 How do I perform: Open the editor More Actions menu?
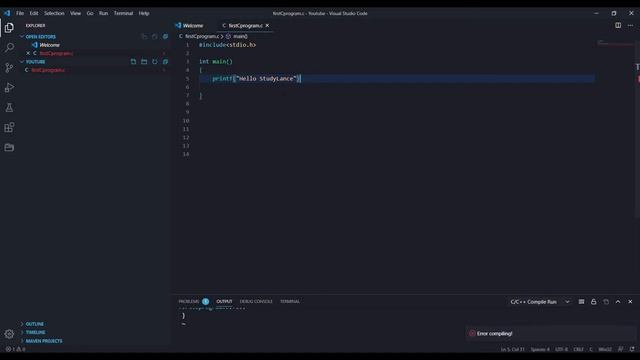pyautogui.click(x=630, y=25)
